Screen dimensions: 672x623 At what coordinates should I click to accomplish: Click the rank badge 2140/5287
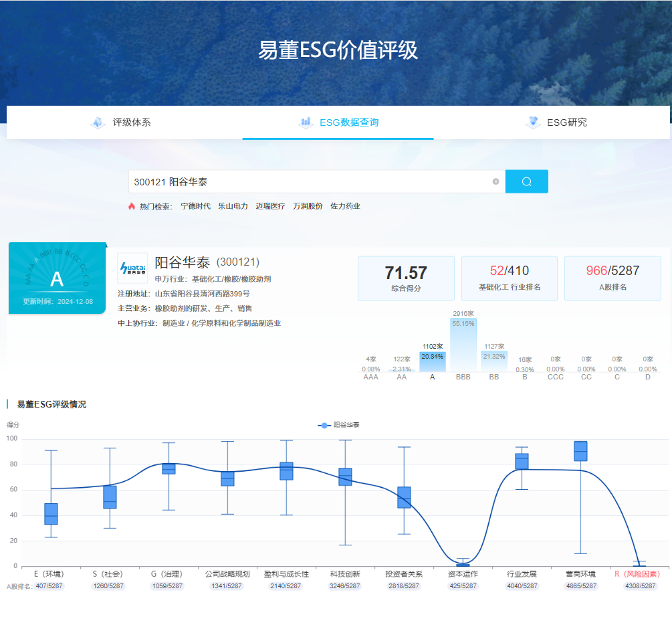286,586
